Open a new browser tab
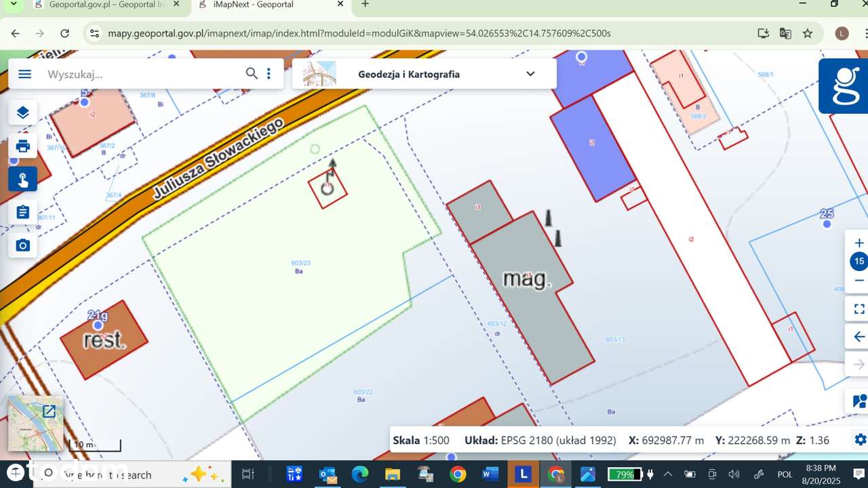868x488 pixels. coord(365,4)
